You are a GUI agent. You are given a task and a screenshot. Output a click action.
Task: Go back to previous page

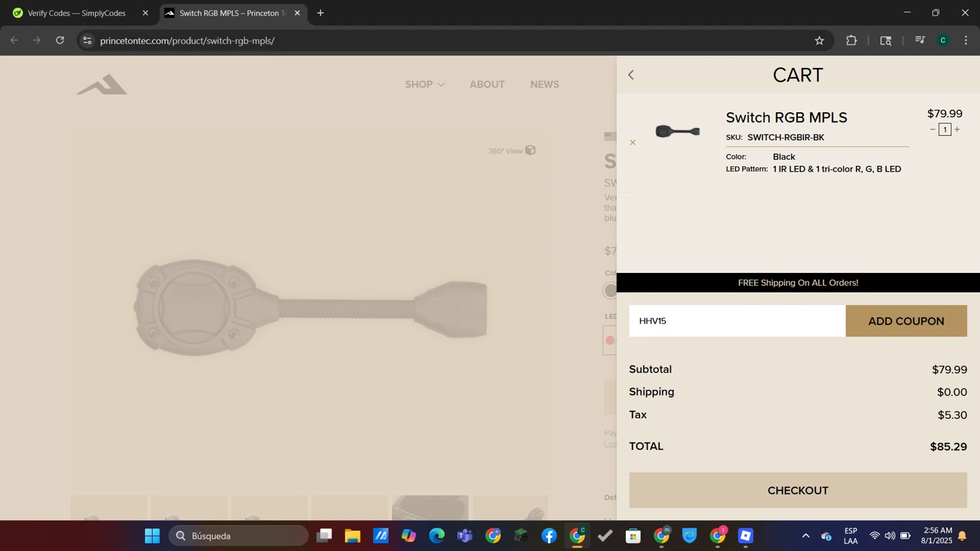[x=14, y=40]
